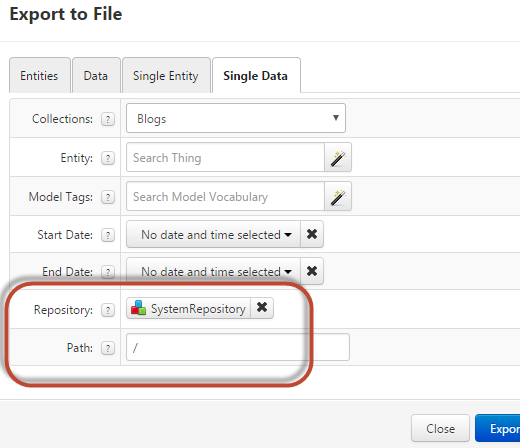Click the blue Export button

tap(498, 428)
